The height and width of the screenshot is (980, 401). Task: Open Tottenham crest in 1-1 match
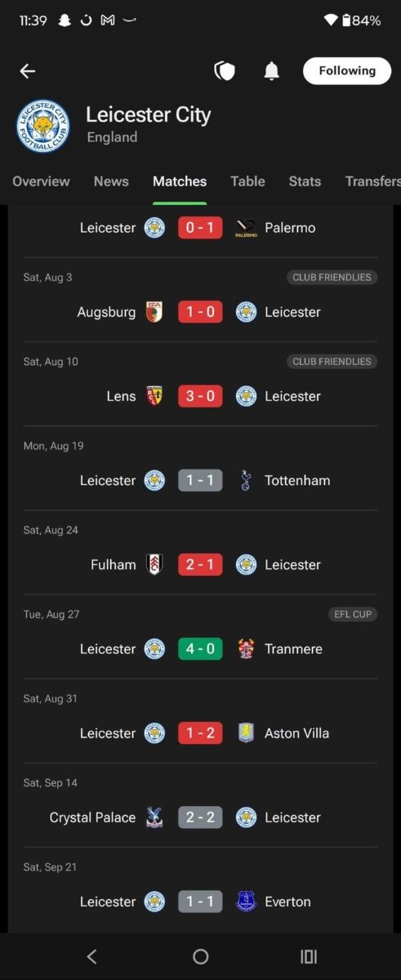point(246,480)
